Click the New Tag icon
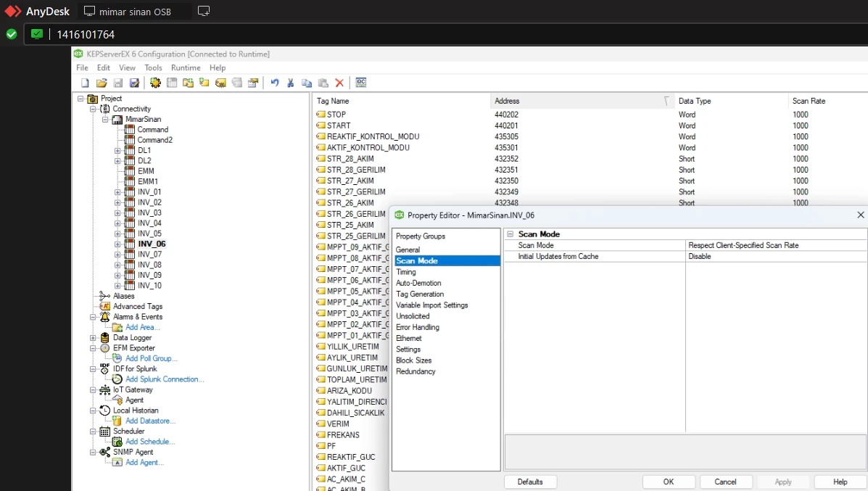Screen dimensions: 868x491 pos(204,83)
